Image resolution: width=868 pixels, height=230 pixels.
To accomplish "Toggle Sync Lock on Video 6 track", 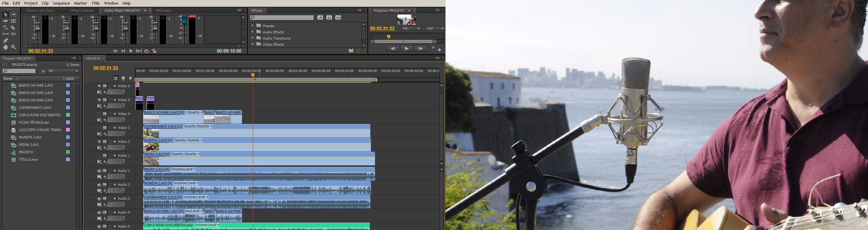I will tap(105, 86).
